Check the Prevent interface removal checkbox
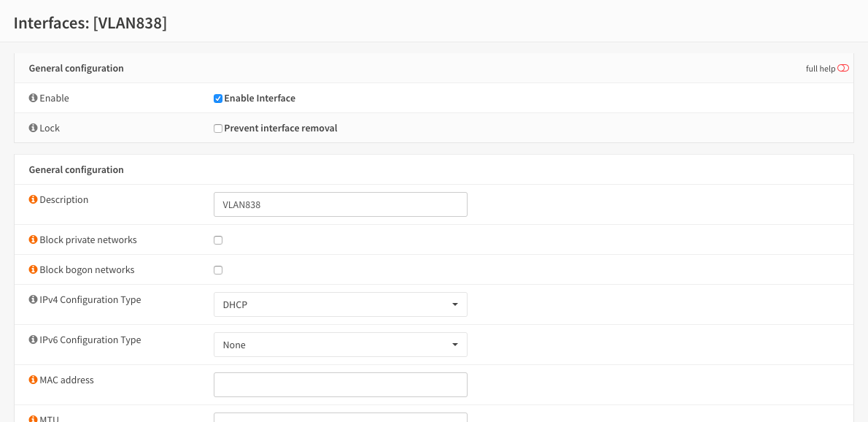Viewport: 868px width, 422px height. [x=218, y=128]
